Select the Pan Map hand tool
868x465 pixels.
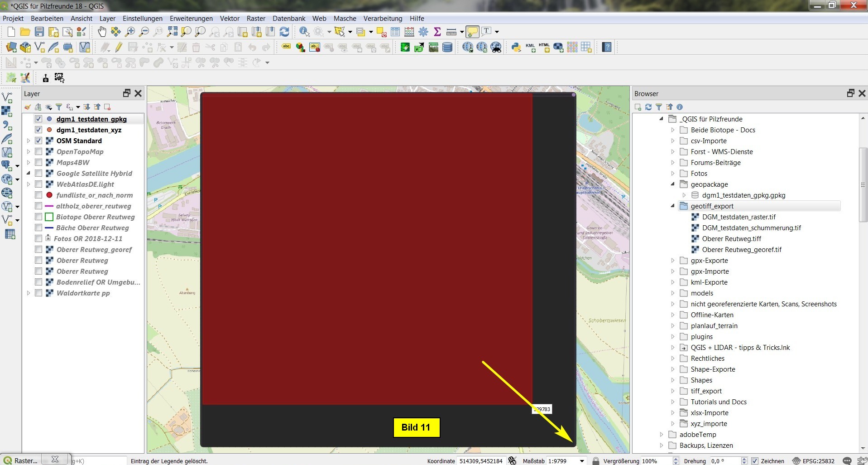click(x=102, y=32)
